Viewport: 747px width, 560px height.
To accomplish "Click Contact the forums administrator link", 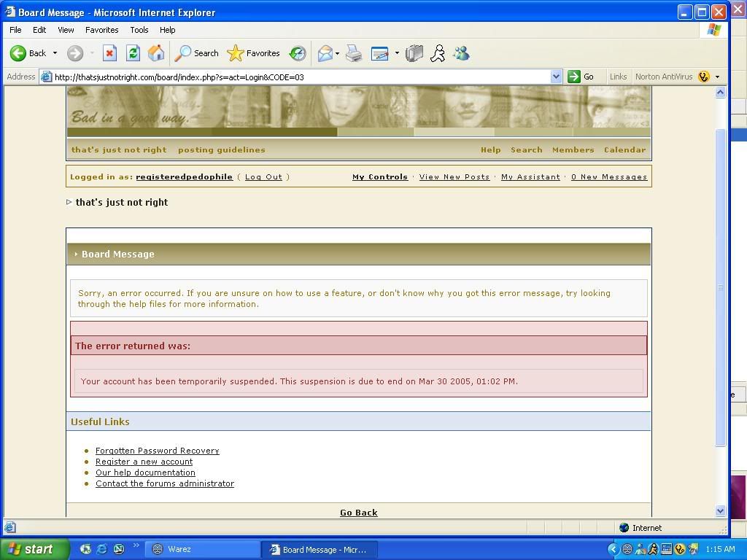I will tap(165, 483).
